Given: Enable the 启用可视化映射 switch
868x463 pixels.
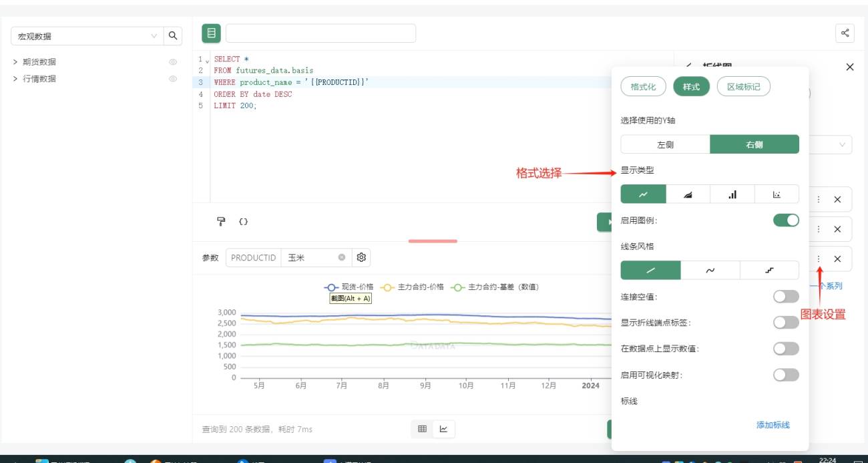Looking at the screenshot, I should (786, 375).
